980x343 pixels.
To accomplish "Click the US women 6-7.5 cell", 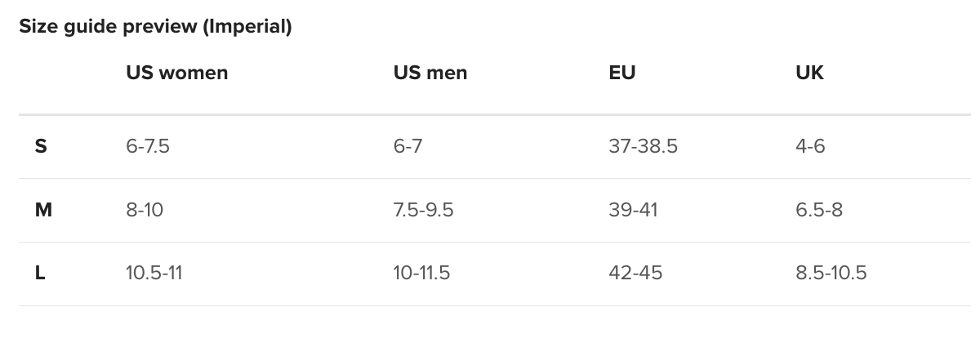I will (148, 147).
